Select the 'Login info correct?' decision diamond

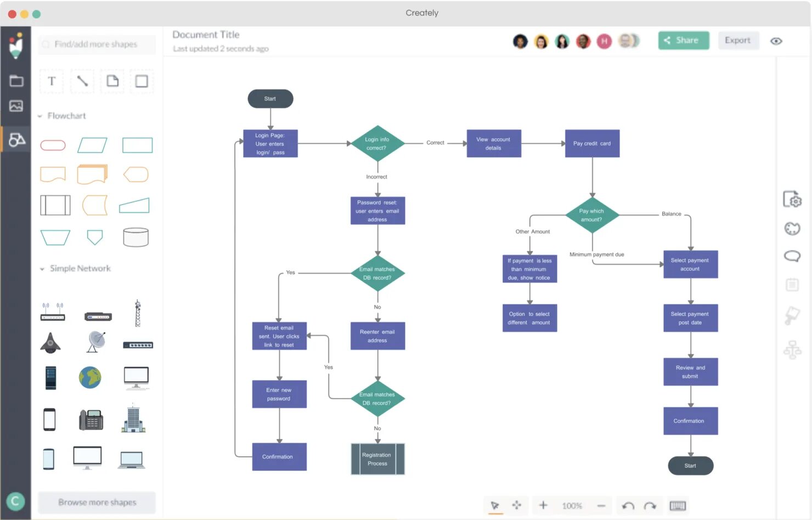(x=377, y=143)
